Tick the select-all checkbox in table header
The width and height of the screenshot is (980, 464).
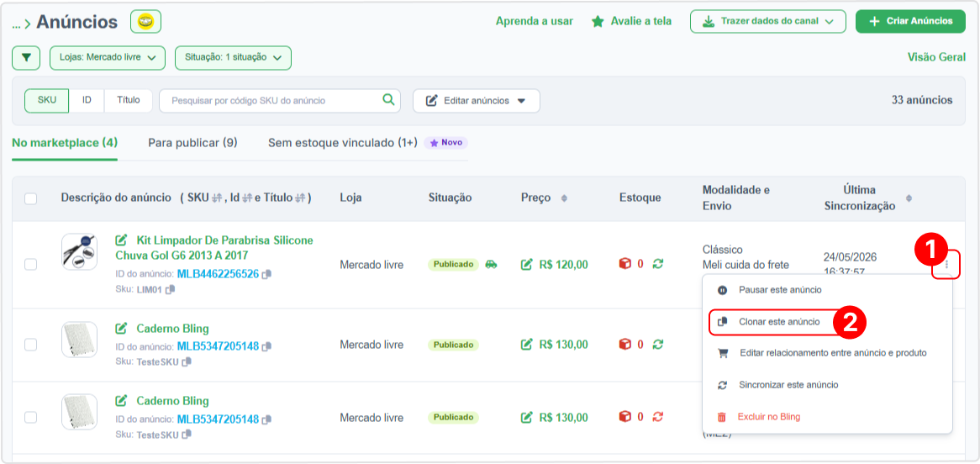(30, 199)
